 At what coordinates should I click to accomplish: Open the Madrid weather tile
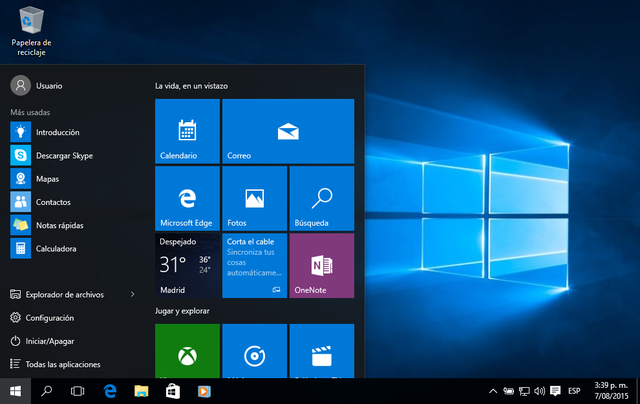point(187,266)
